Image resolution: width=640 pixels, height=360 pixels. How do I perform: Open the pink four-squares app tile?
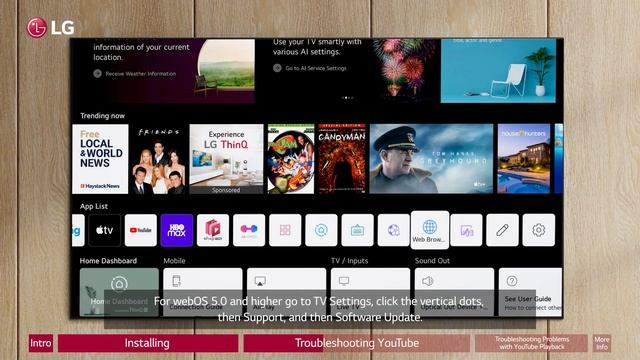point(285,230)
